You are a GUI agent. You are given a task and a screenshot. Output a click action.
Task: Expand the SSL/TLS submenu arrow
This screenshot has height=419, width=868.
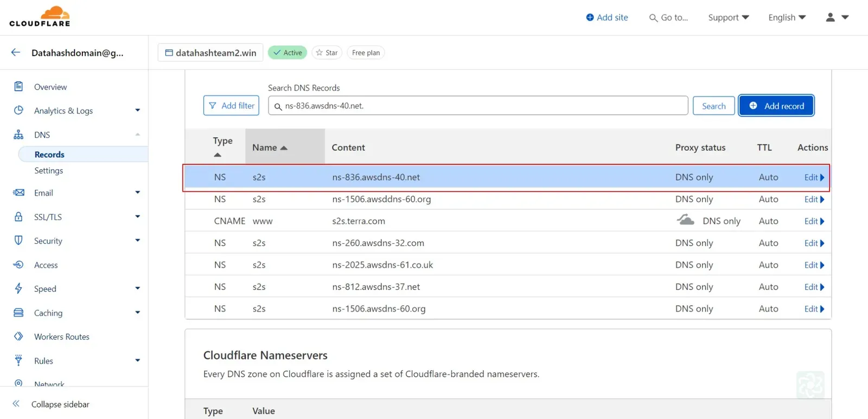(x=138, y=217)
